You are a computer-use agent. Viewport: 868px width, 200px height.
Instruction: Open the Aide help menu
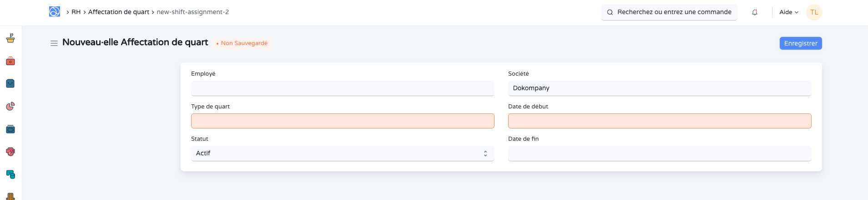(x=789, y=12)
